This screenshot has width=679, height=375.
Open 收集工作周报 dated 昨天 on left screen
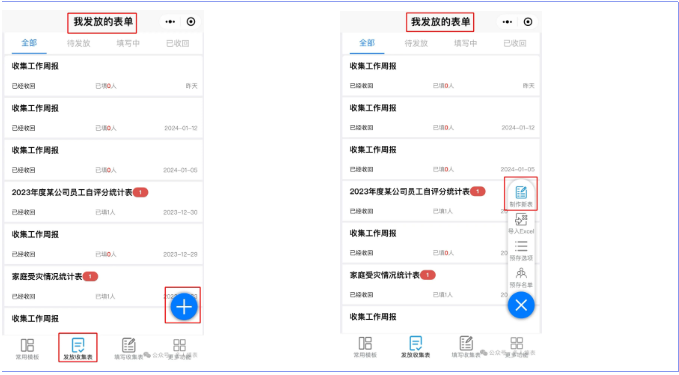click(x=103, y=75)
